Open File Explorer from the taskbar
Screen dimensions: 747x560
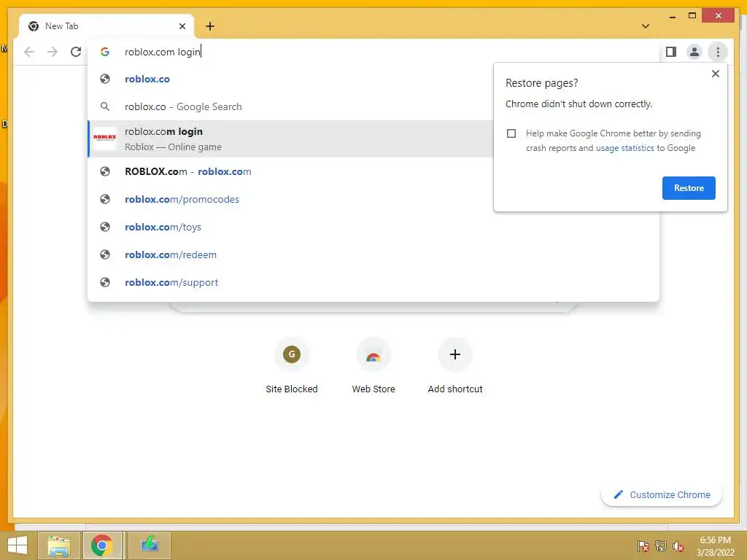[59, 545]
